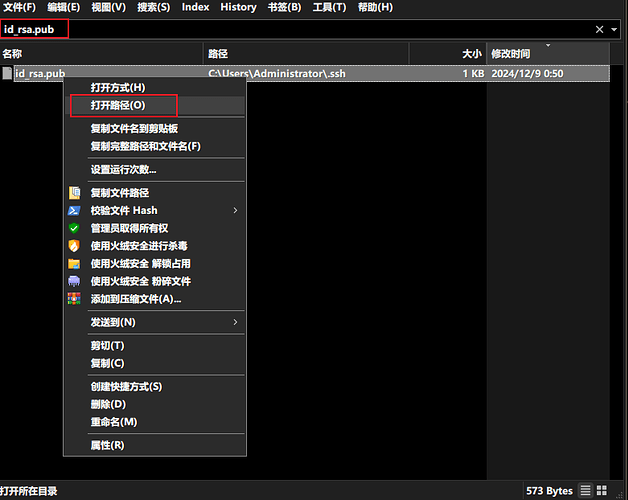Click the shredder icon for 粉碎文件
This screenshot has width=628, height=500.
[x=74, y=281]
